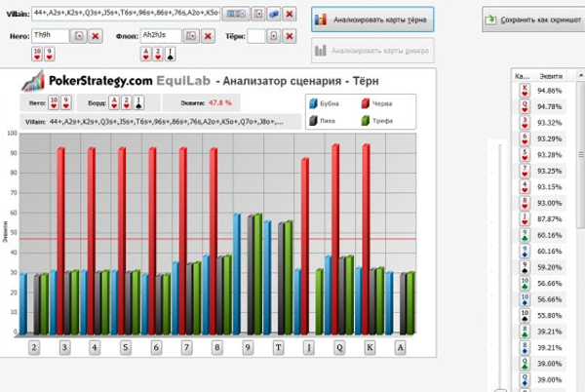This screenshot has height=392, width=585.
Task: Clear the flop cards with red X
Action: point(208,36)
